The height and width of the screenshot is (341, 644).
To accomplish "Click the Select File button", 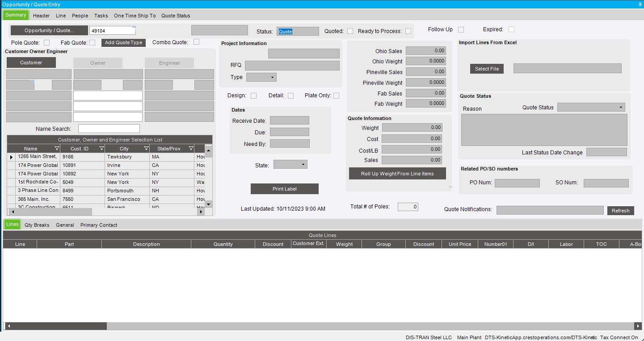I will [487, 69].
